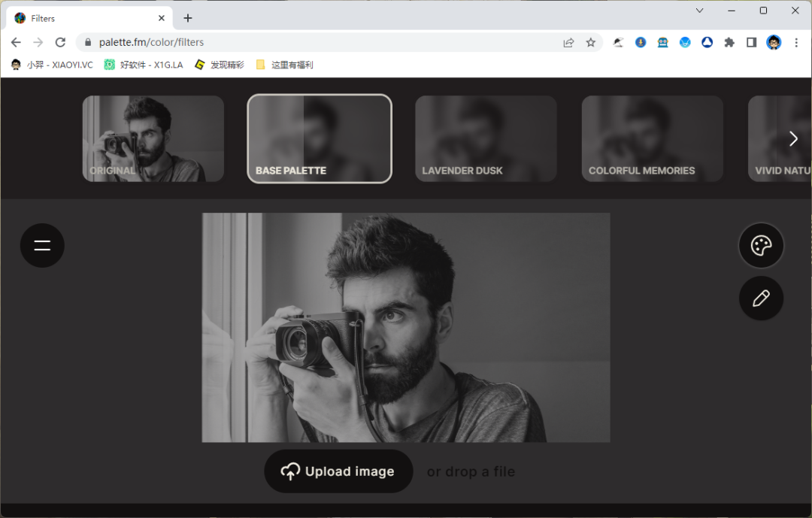812x518 pixels.
Task: Choose the Base Palette filter
Action: pos(320,139)
